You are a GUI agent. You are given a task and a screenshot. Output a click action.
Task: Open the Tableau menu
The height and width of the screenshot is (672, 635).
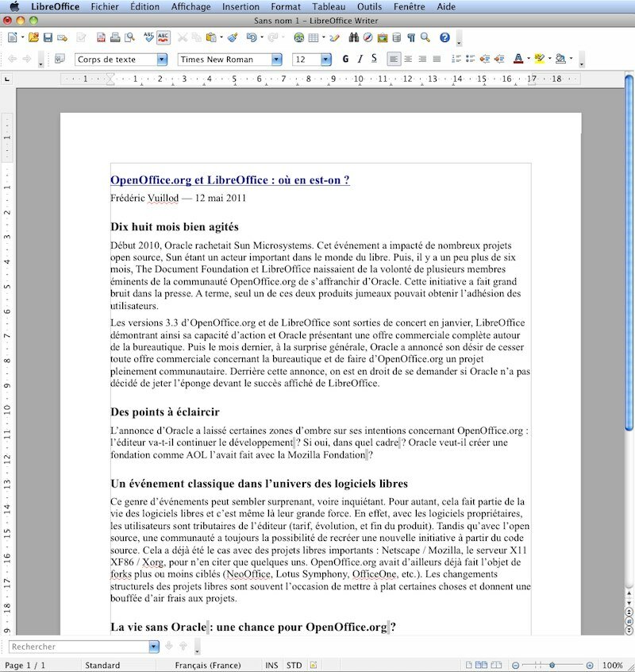329,6
